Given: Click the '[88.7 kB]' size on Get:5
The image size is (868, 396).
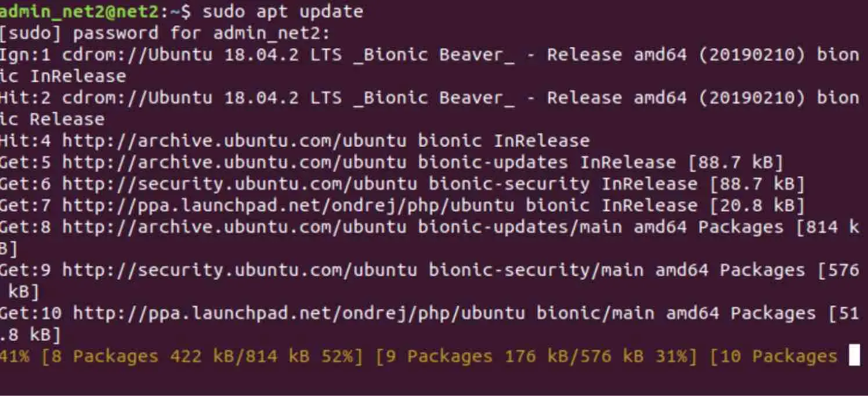Looking at the screenshot, I should 735,162.
